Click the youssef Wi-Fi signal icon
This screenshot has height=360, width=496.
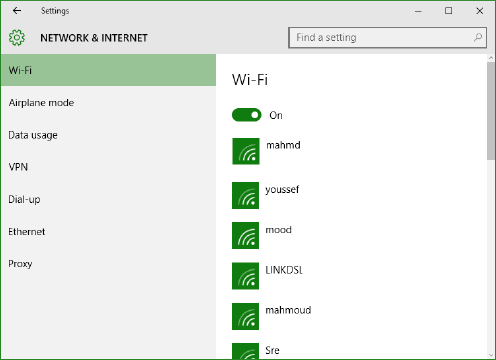pyautogui.click(x=245, y=195)
